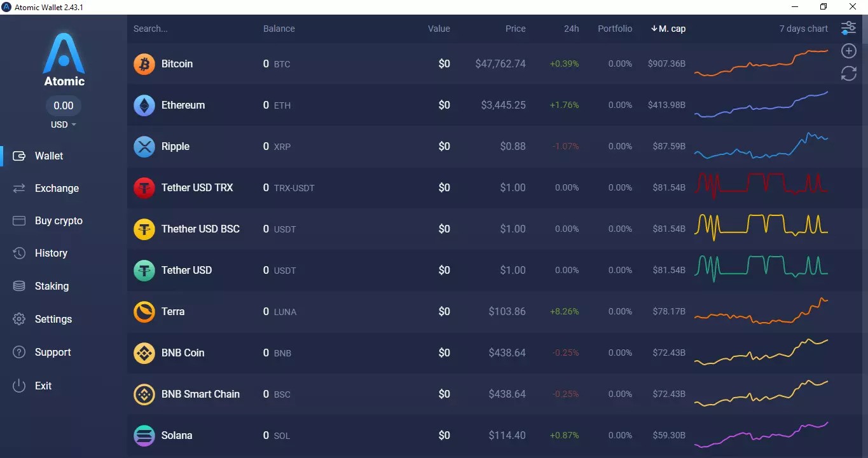Click the Exit power icon
Screen dimensions: 868x458
click(x=19, y=386)
